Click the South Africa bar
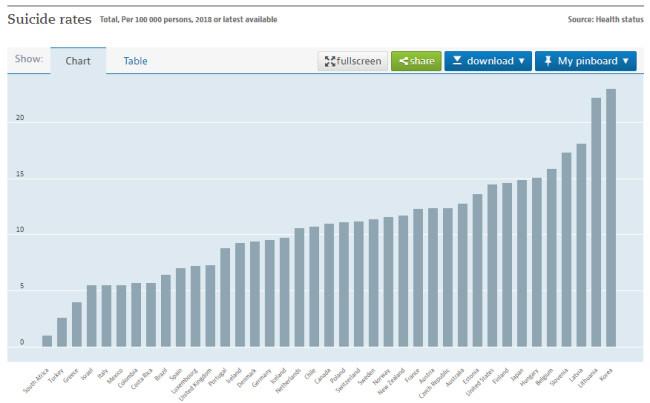Viewport: 650px width, 403px height. pos(47,341)
